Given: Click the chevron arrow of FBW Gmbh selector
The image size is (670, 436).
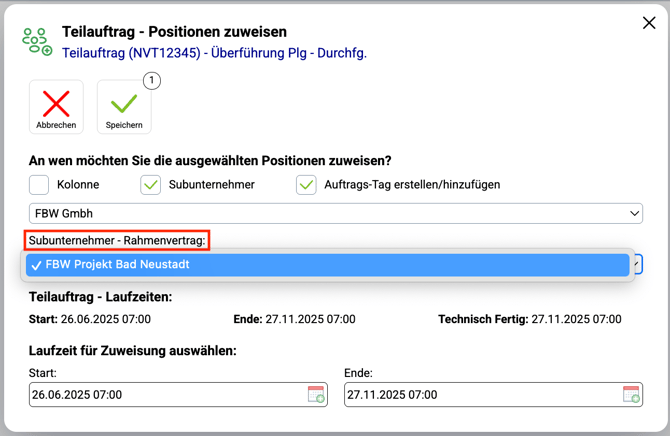Looking at the screenshot, I should (634, 213).
